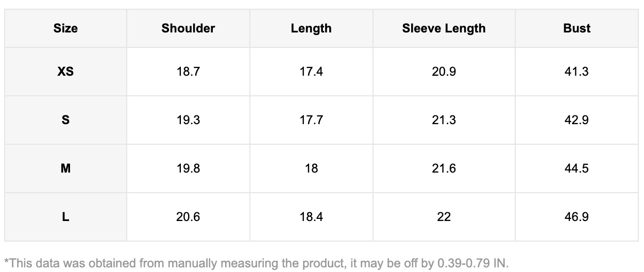Screen dimensions: 644x272
Task: Click L sleeve length value 22
Action: pyautogui.click(x=444, y=217)
